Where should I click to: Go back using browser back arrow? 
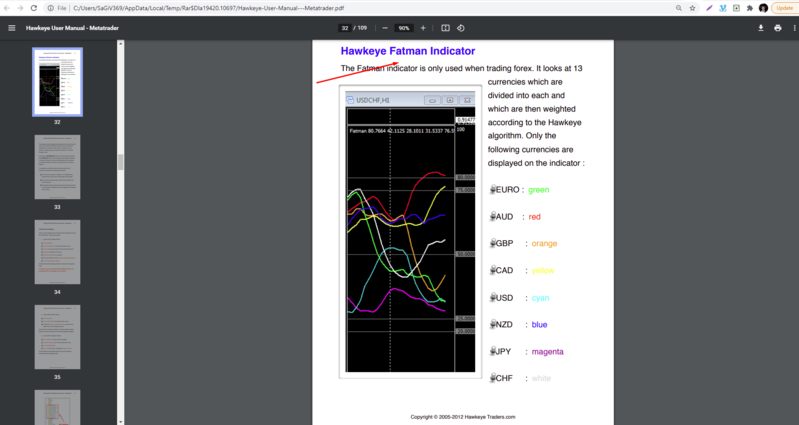point(7,8)
